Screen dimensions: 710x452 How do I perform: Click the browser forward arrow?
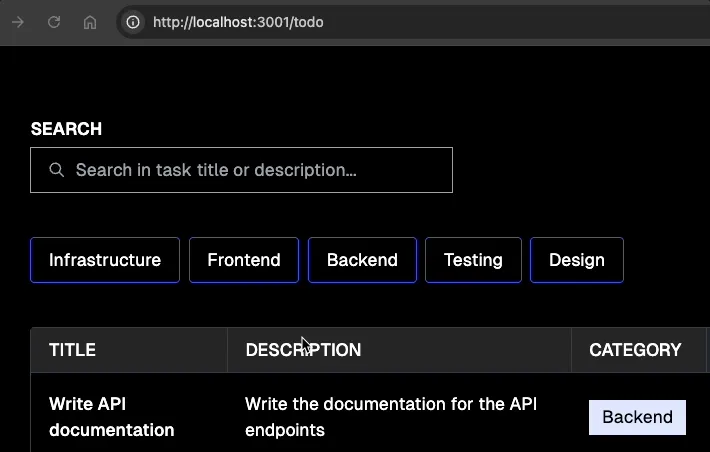coord(19,22)
